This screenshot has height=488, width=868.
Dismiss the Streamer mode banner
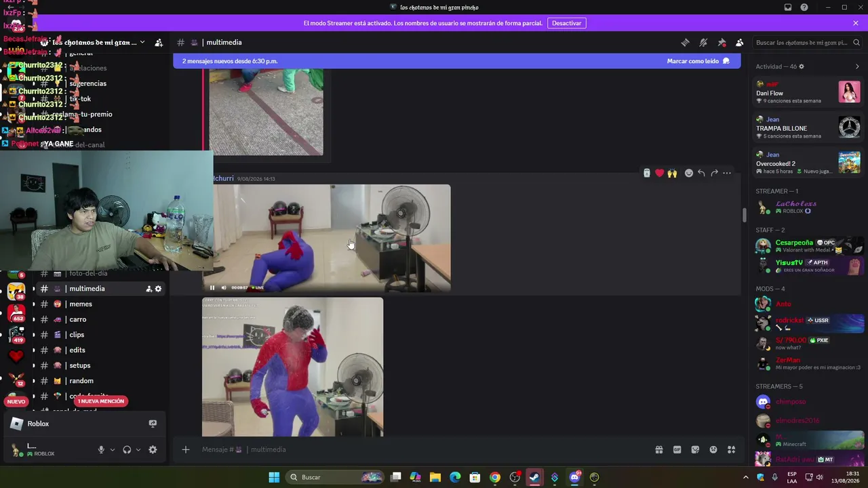point(856,23)
